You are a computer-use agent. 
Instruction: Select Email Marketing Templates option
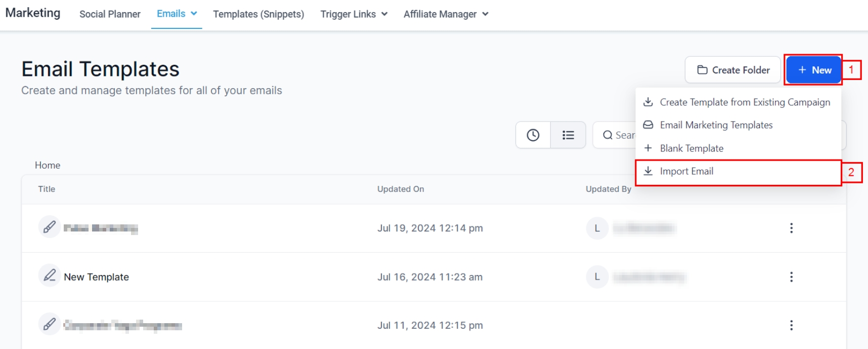[716, 125]
